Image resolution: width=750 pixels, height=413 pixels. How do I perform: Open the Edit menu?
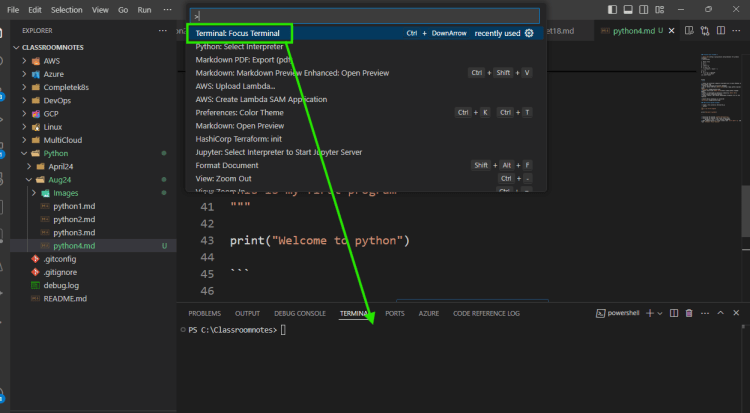(x=34, y=10)
